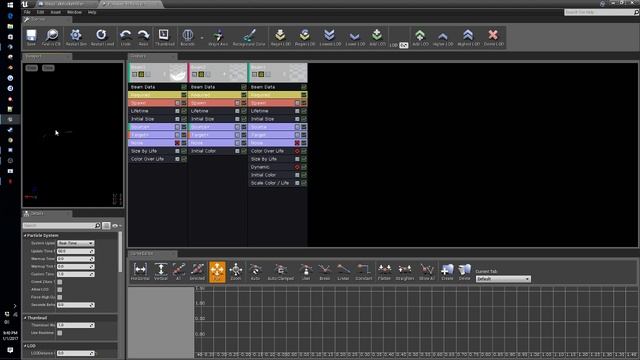The height and width of the screenshot is (360, 640).
Task: Open the System Update Mode dropdown
Action: coord(76,243)
